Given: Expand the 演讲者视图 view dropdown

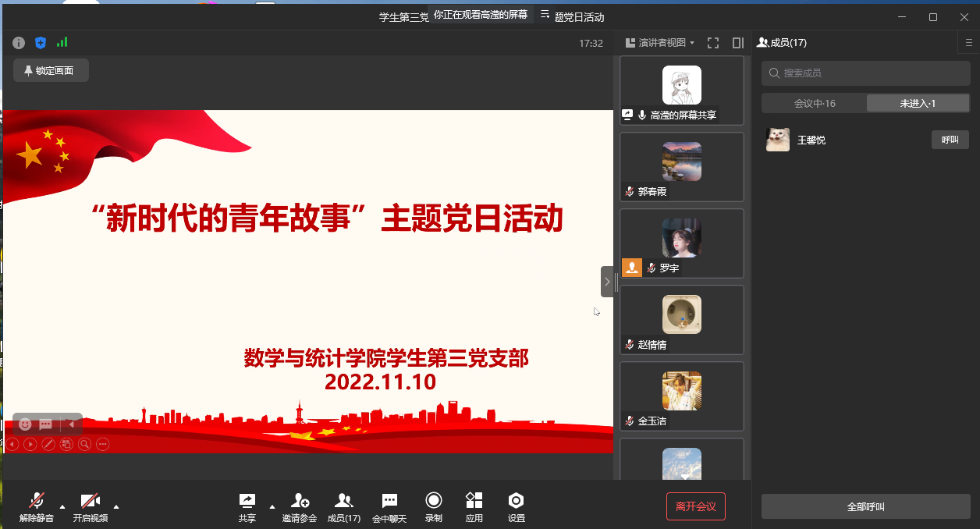Looking at the screenshot, I should click(660, 43).
